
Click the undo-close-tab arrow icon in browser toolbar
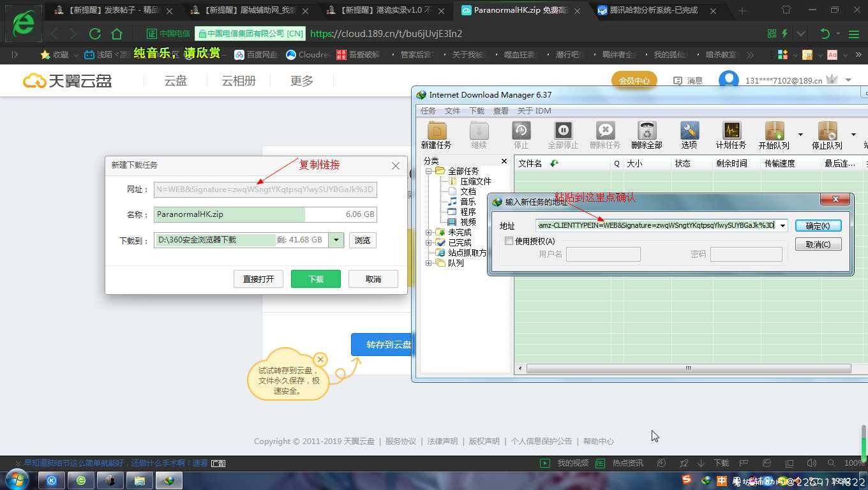point(825,34)
